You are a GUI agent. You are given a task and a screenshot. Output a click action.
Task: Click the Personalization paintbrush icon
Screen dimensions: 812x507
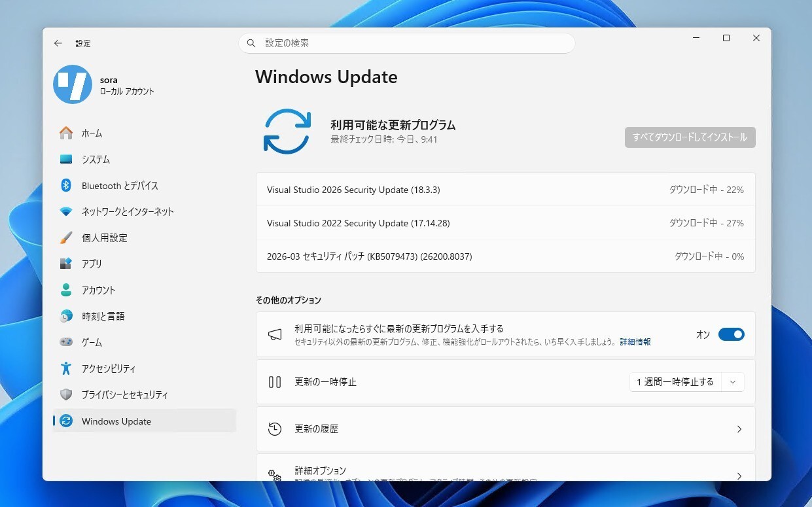coord(66,238)
